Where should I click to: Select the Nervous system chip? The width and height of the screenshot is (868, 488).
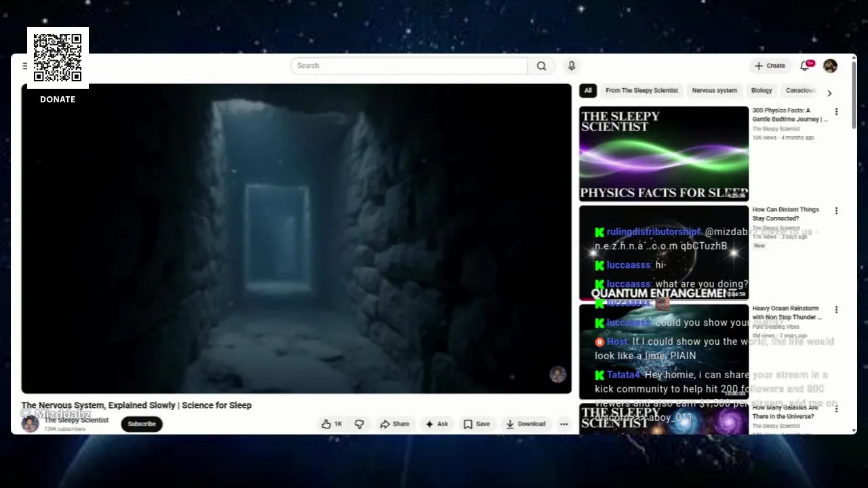[x=714, y=90]
